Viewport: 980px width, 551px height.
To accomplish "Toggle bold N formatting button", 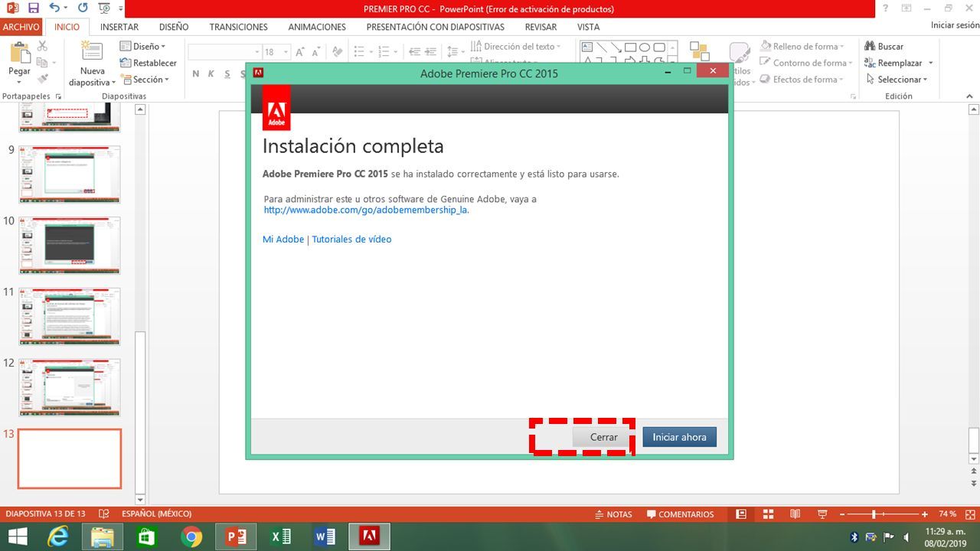I will 196,73.
